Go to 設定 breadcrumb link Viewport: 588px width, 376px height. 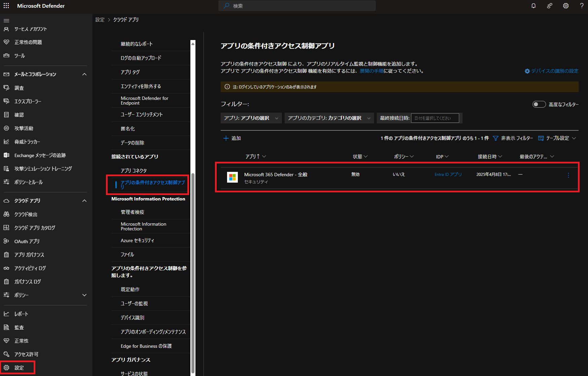pos(100,20)
